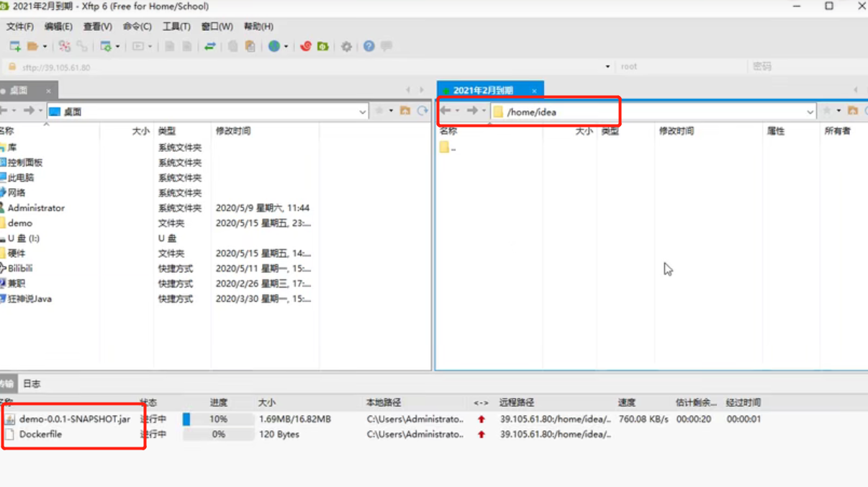Select the Administrator folder in local list
868x487 pixels.
(36, 208)
